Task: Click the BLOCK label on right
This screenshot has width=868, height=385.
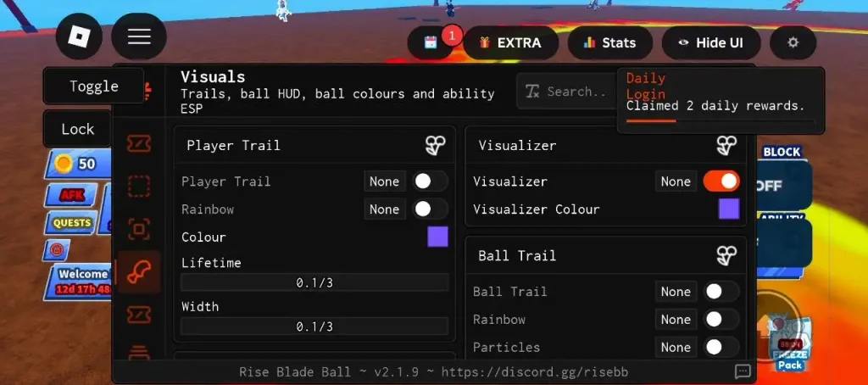Action: click(x=782, y=152)
